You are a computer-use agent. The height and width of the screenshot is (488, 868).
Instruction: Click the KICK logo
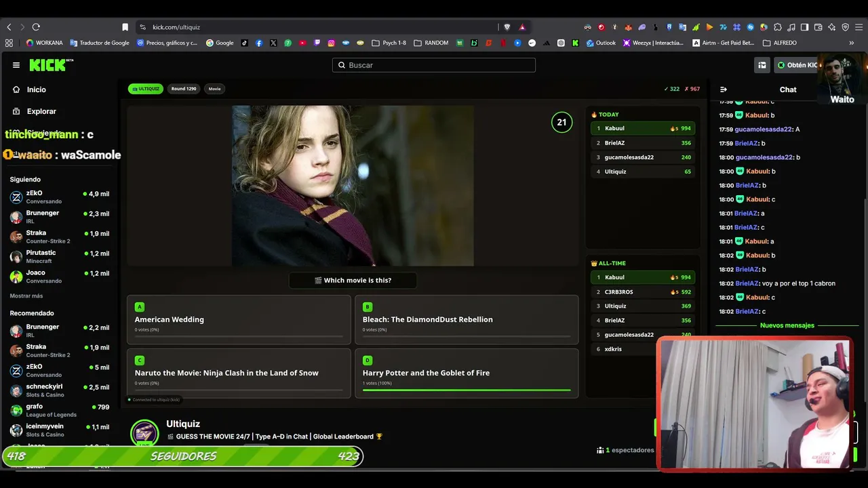pos(51,65)
